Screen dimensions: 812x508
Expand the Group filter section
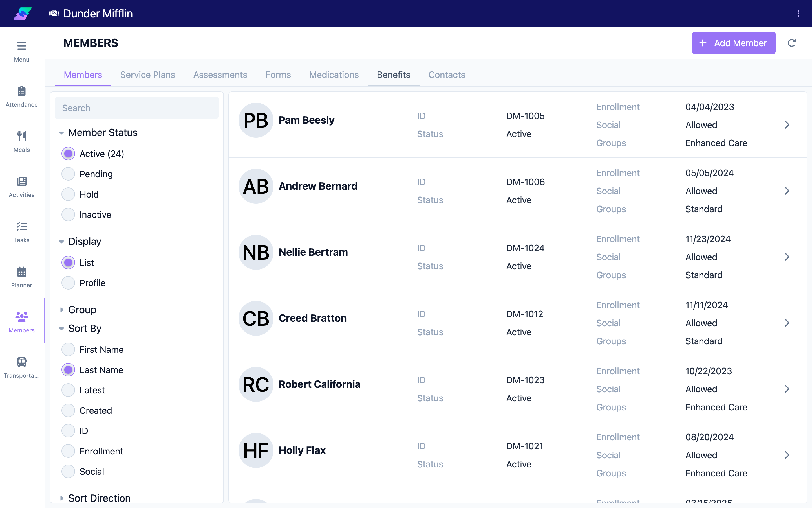pos(136,309)
